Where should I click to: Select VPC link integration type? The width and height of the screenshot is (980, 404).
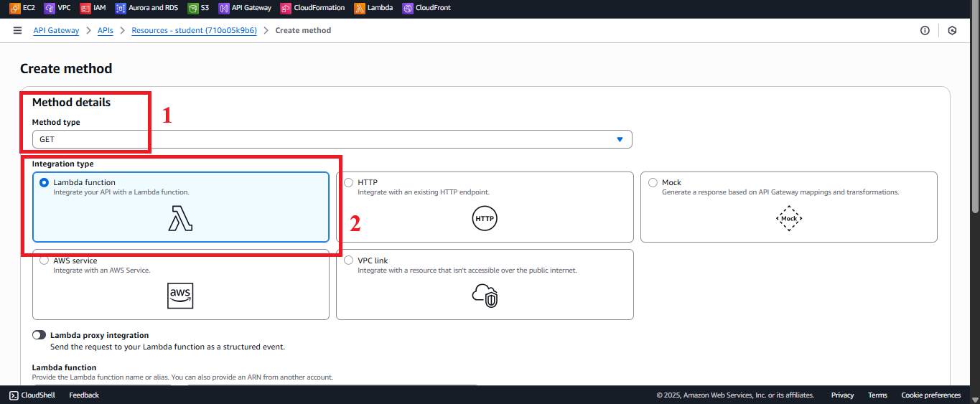click(x=485, y=284)
